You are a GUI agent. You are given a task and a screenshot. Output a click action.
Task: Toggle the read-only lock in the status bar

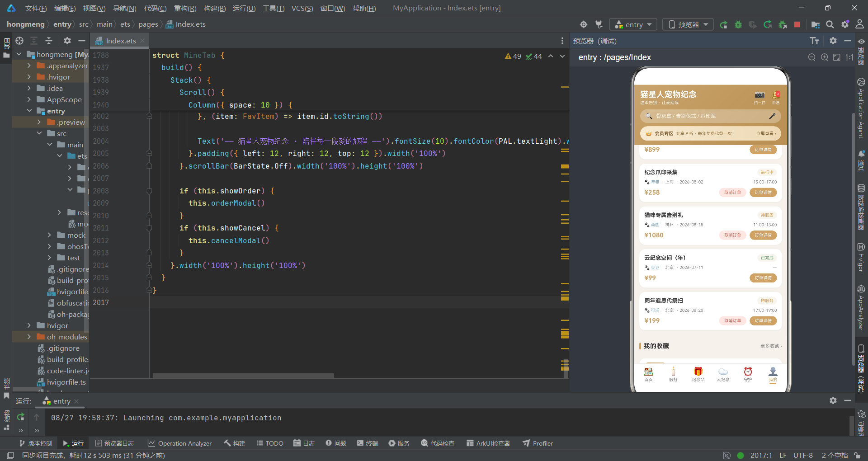(857, 455)
